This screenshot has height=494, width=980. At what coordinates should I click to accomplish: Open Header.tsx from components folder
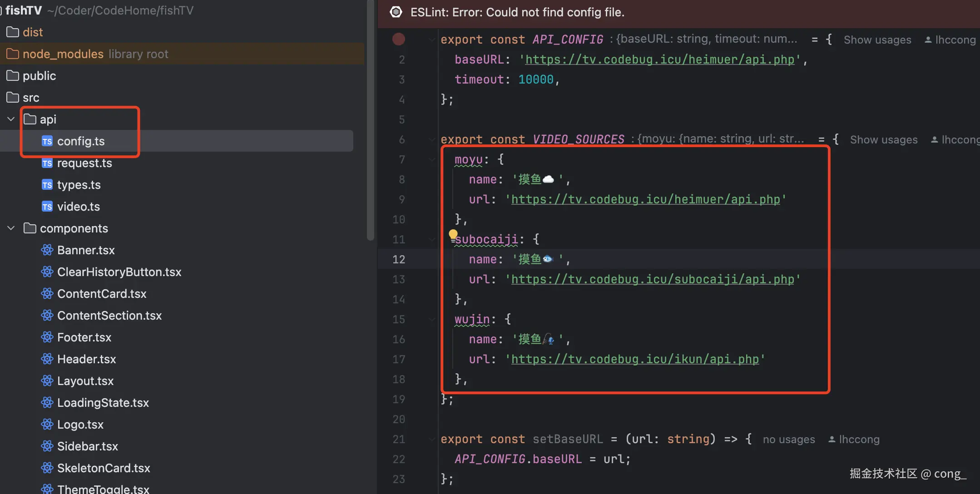(x=86, y=359)
